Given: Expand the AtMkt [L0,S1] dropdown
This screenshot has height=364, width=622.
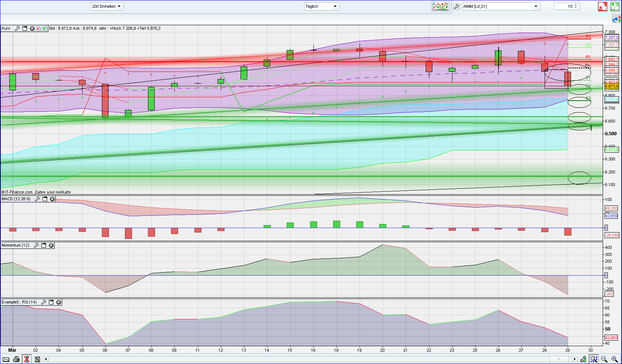Looking at the screenshot, I should (500, 6).
